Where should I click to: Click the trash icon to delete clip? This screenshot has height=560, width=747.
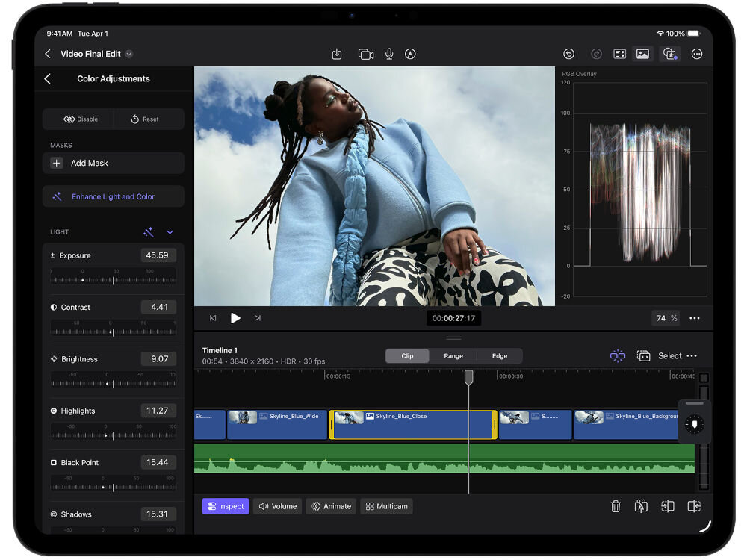point(616,506)
